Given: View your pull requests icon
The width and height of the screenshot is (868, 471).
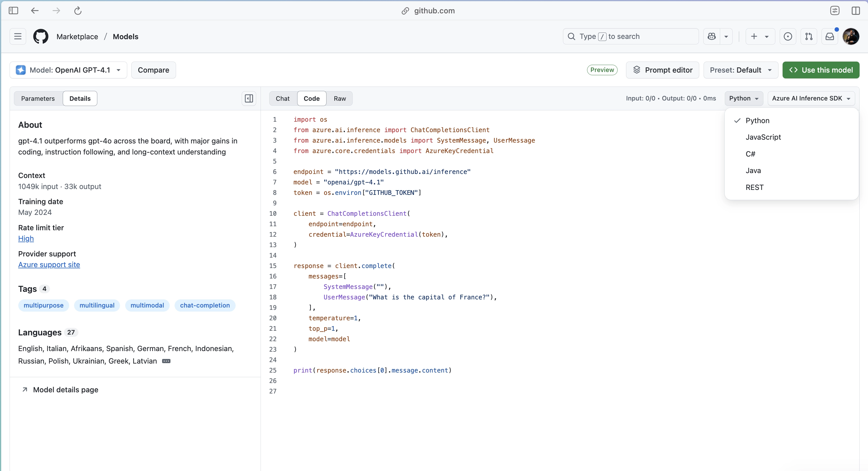Looking at the screenshot, I should click(809, 36).
